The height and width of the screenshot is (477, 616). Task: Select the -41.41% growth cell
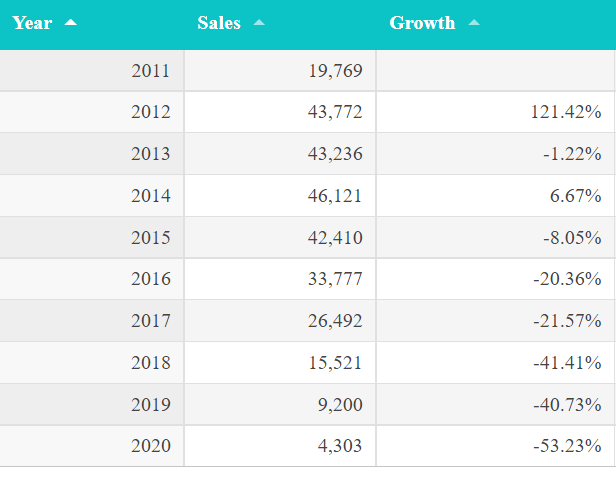(x=567, y=363)
